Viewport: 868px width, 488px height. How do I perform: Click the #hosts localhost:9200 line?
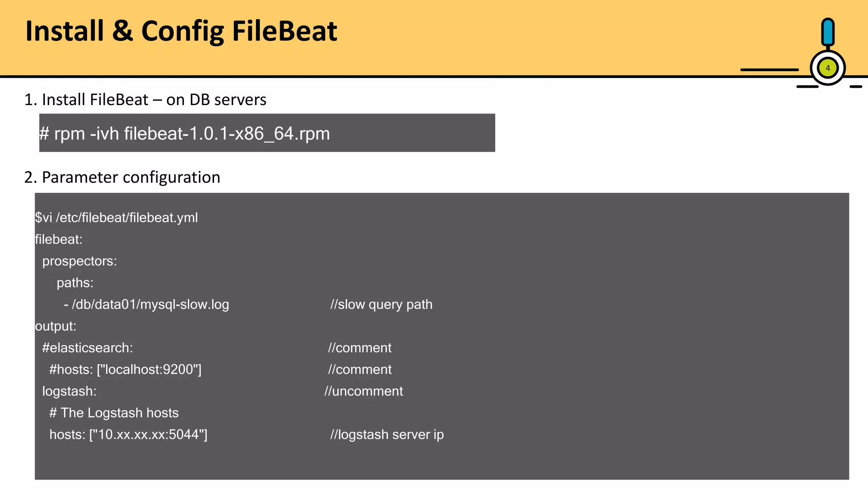[x=125, y=369]
